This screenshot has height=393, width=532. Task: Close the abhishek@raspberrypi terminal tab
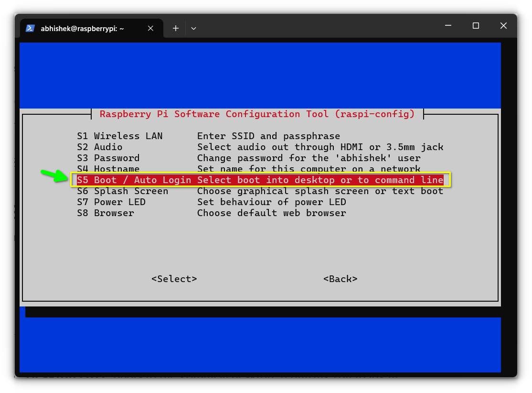[x=150, y=28]
